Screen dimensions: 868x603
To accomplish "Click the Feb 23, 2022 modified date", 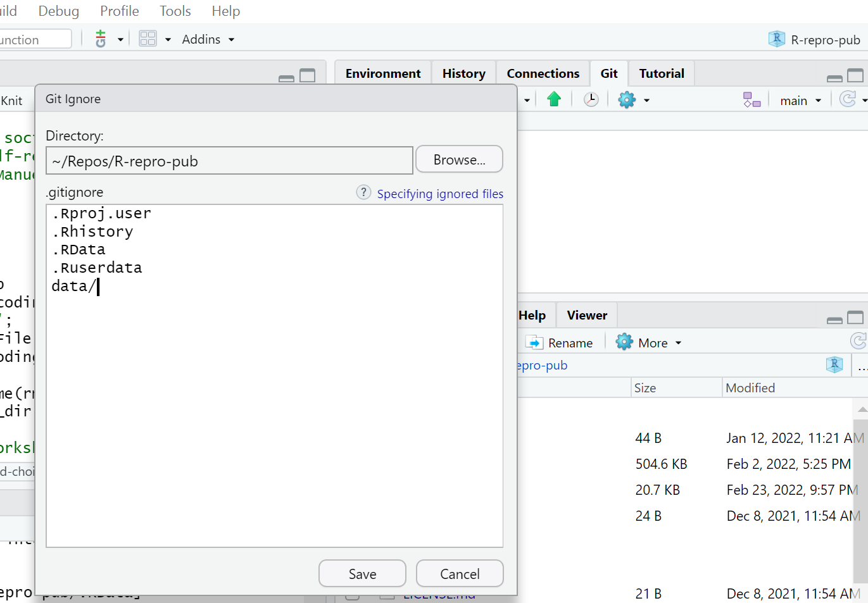I will (x=792, y=490).
